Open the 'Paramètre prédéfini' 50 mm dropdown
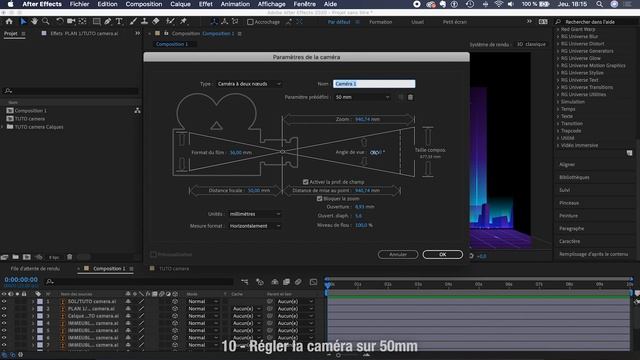 point(362,97)
